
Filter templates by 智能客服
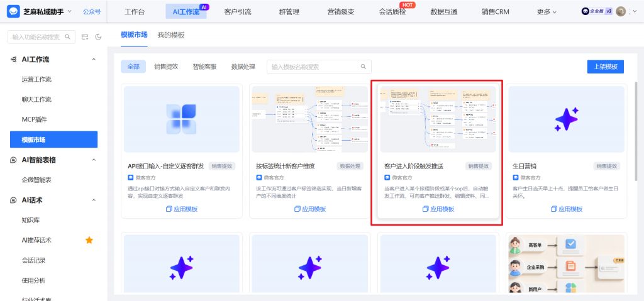coord(204,67)
